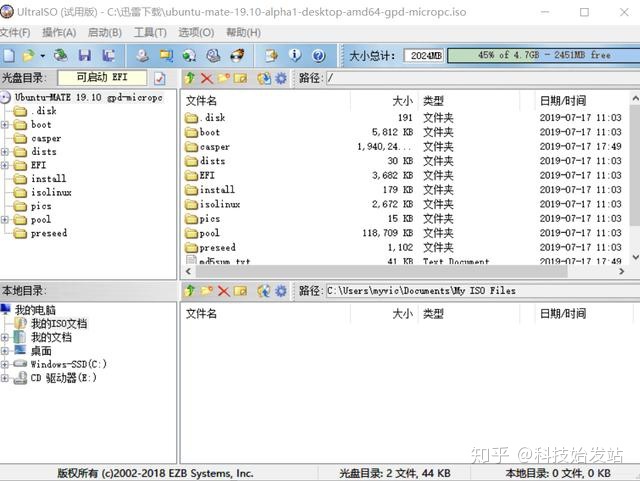Expand CD 驱动器(E:) node
640x481 pixels.
pyautogui.click(x=5, y=378)
